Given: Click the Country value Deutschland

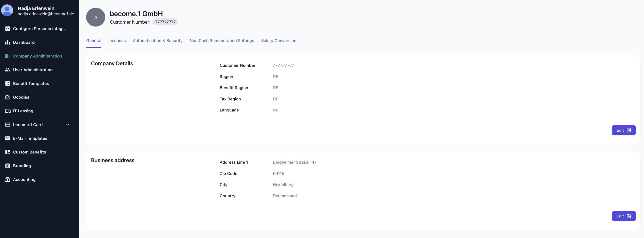Looking at the screenshot, I should click(285, 196).
